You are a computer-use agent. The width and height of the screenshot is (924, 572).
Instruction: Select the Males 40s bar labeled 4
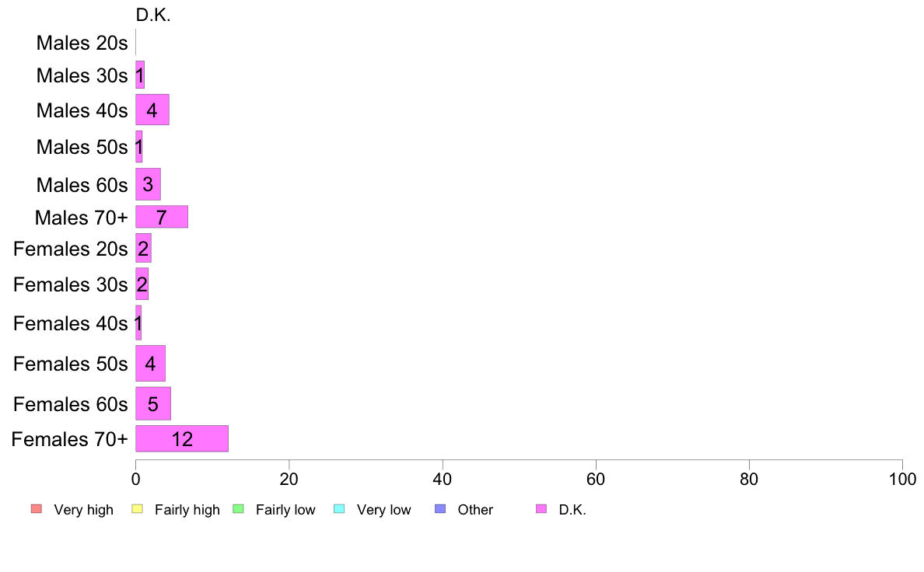[152, 110]
